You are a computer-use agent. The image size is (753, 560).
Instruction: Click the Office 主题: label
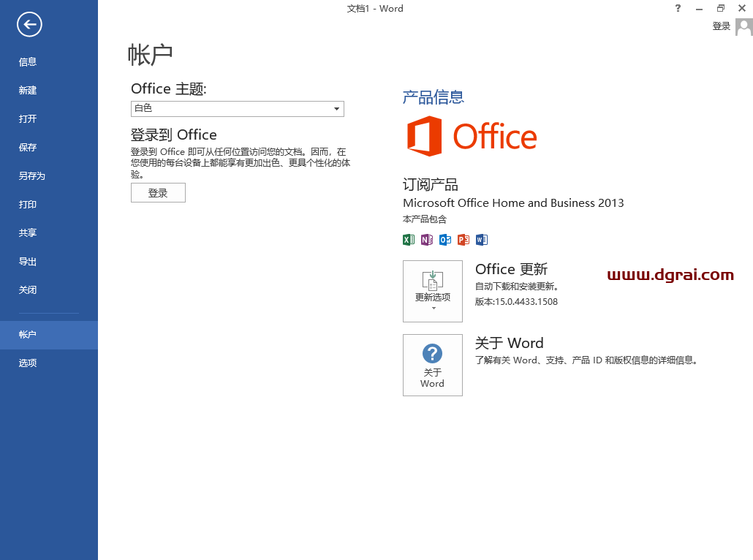pos(169,89)
